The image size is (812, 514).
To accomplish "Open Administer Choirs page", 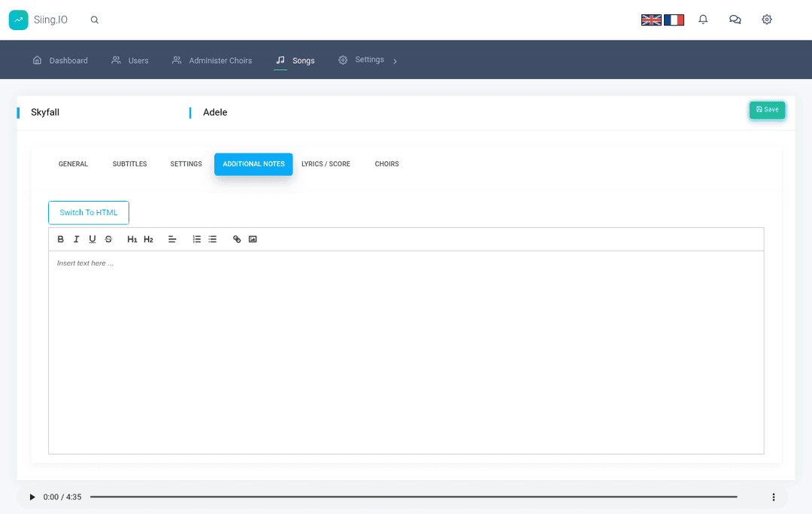I will [x=212, y=60].
